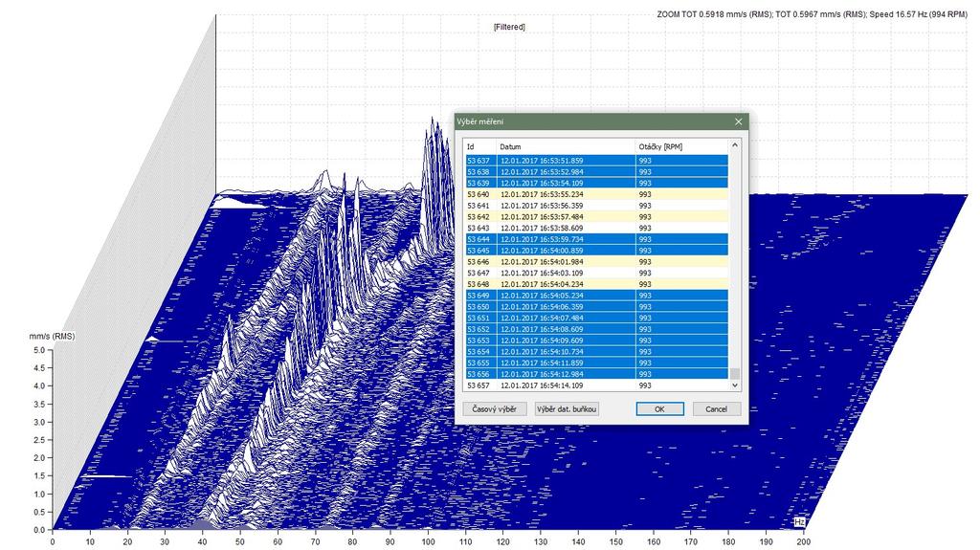Select measurement row 53 648
This screenshot has width=980, height=550.
click(597, 284)
